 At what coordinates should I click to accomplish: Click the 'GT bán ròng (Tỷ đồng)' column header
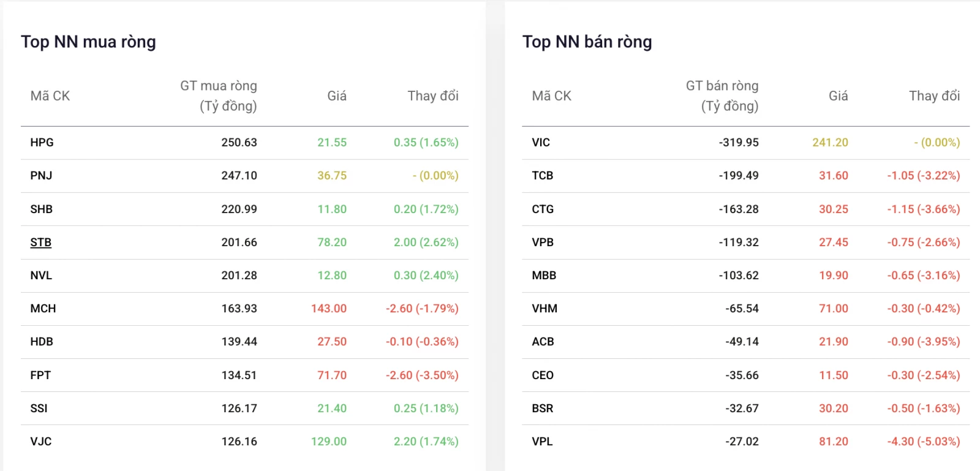(722, 96)
